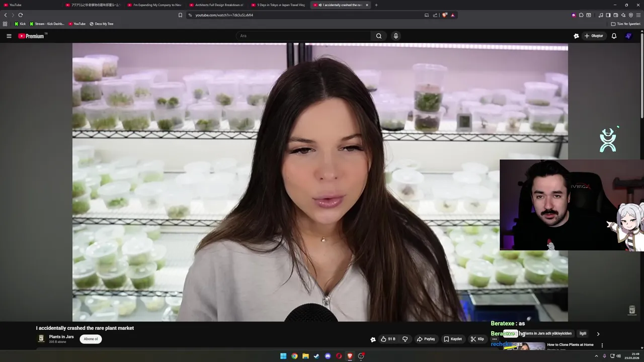
Task: Open Windows Start menu
Action: tap(283, 356)
